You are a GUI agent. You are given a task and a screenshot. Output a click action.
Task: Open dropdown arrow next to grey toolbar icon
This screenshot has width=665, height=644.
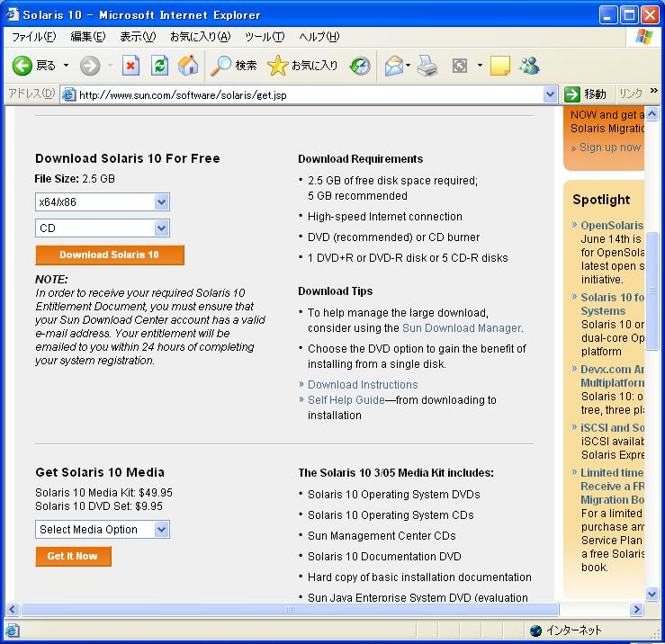480,66
